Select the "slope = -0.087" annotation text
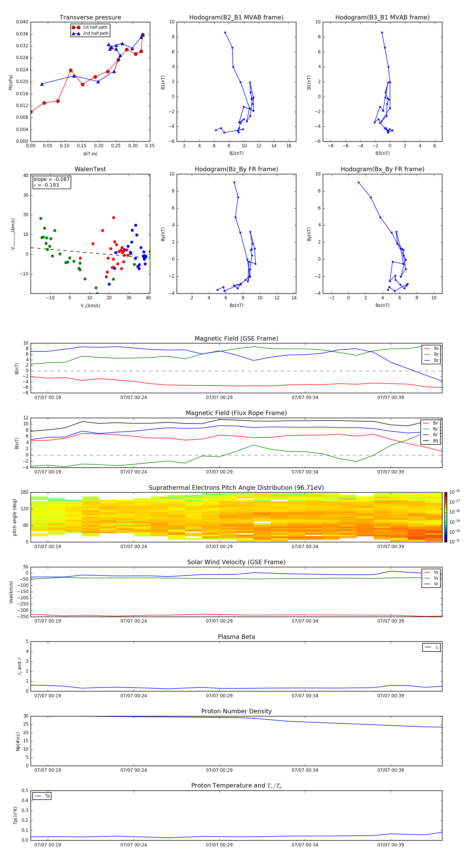This screenshot has width=473, height=868. coord(52,179)
